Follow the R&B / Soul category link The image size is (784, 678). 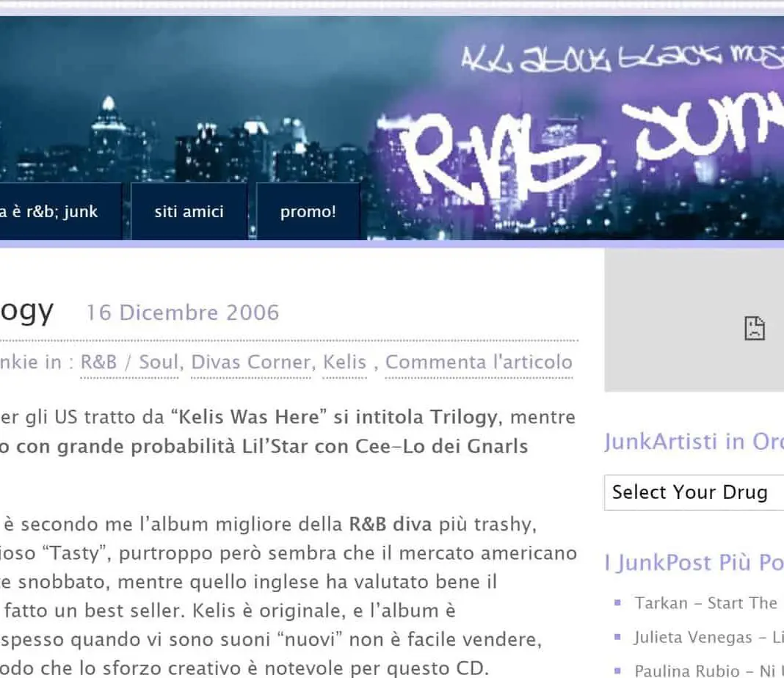(129, 362)
